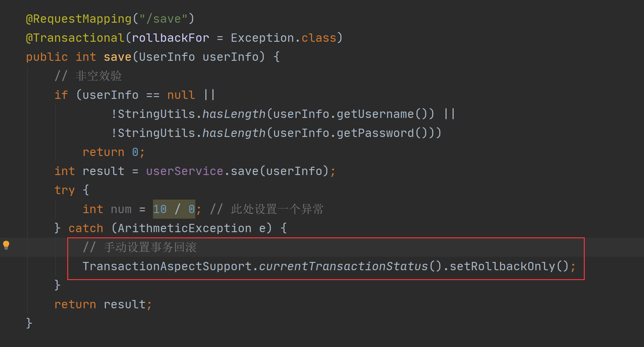Click getPassword() method call
This screenshot has height=347, width=644.
(x=382, y=133)
